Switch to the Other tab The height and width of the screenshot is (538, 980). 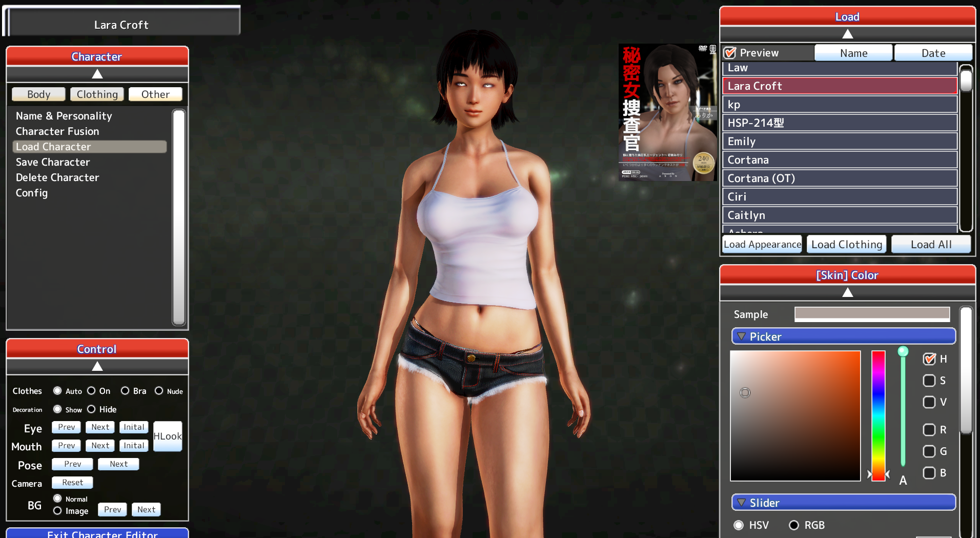click(156, 94)
